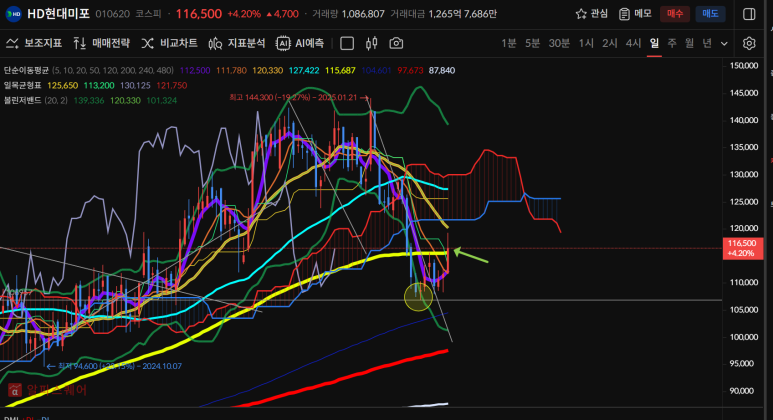
Task: Click yellow MA value 115,687
Action: tap(340, 70)
